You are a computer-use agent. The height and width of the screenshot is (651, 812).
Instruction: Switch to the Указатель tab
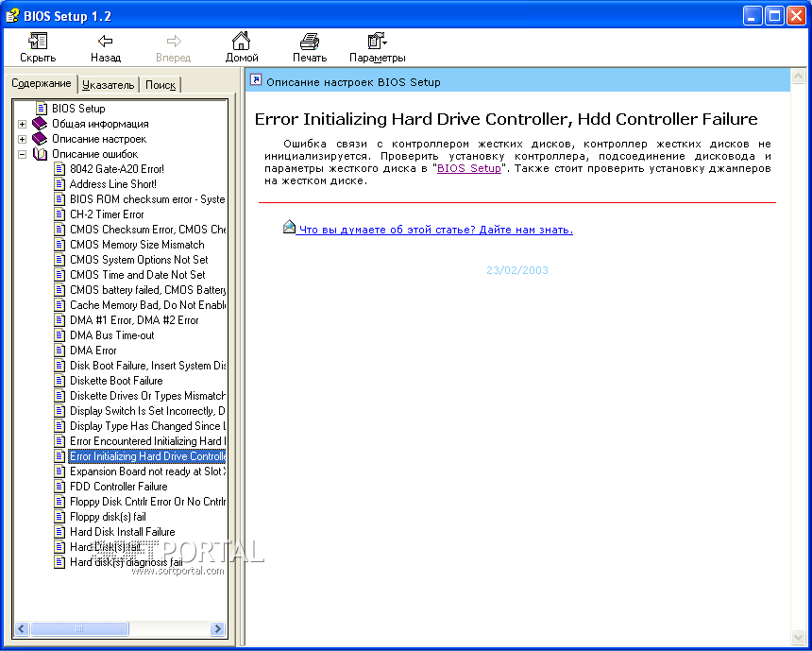click(109, 85)
